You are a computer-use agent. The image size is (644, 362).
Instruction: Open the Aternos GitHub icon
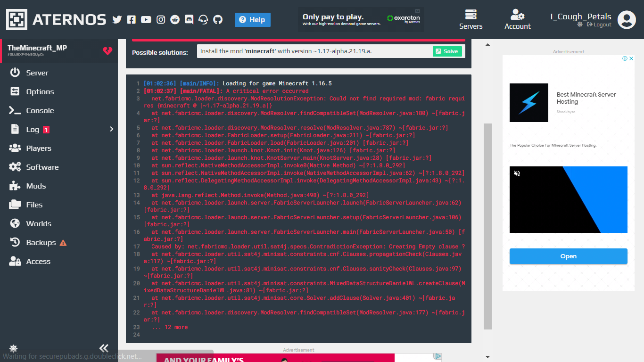218,19
